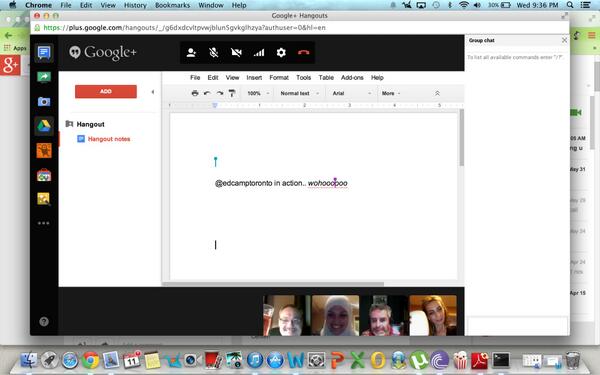Leave the call with red hang-up button
Viewport: 600px width, 375px height.
(303, 52)
